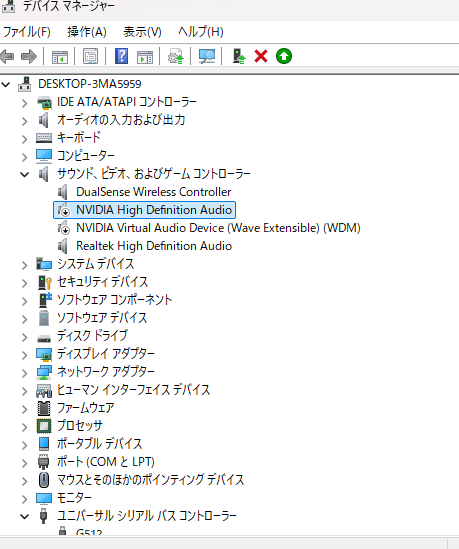Click the blue question mark Help icon
The height and width of the screenshot is (549, 459).
[121, 56]
